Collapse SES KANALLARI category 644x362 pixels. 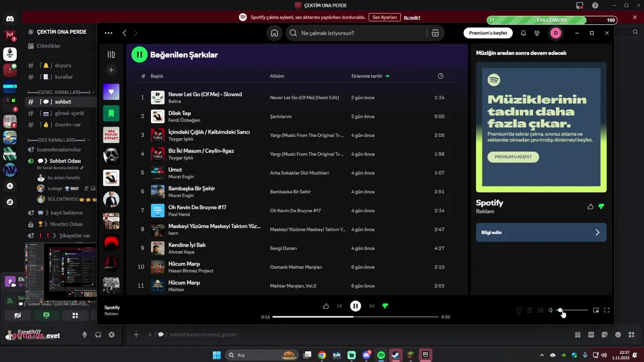coord(58,140)
